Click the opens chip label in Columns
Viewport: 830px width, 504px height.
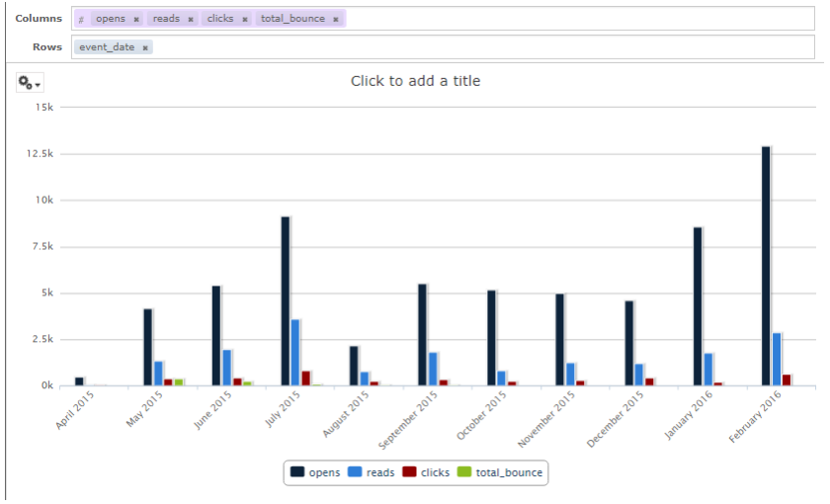pyautogui.click(x=110, y=19)
